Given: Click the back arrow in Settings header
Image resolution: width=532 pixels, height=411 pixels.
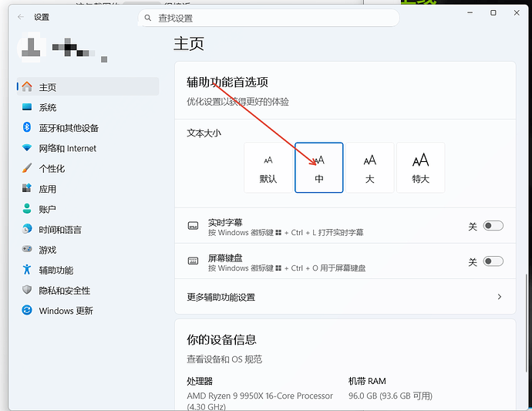Looking at the screenshot, I should click(x=21, y=17).
